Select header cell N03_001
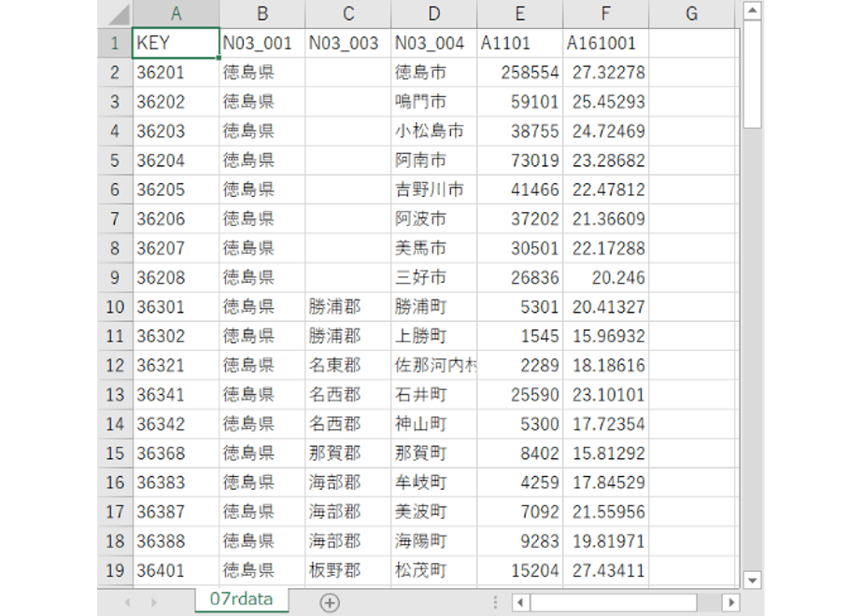 (262, 43)
